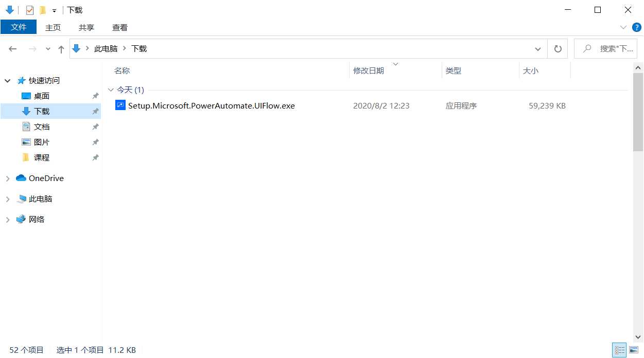
Task: Expand the ribbon with the chevron
Action: [623, 27]
